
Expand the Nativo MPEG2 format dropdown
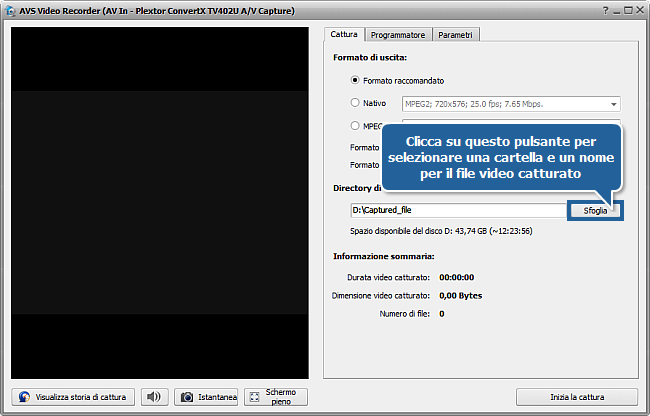[x=612, y=104]
